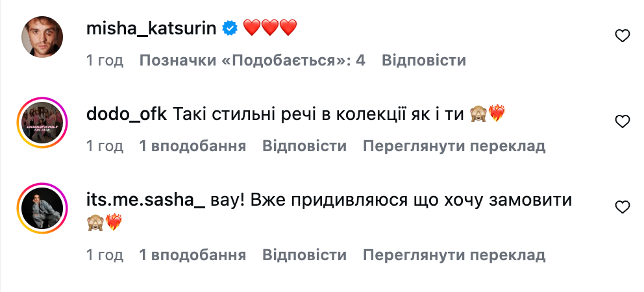This screenshot has height=292, width=644.
Task: Click Переглянути переклад under its.me.sasha_'s comment
Action: (454, 256)
